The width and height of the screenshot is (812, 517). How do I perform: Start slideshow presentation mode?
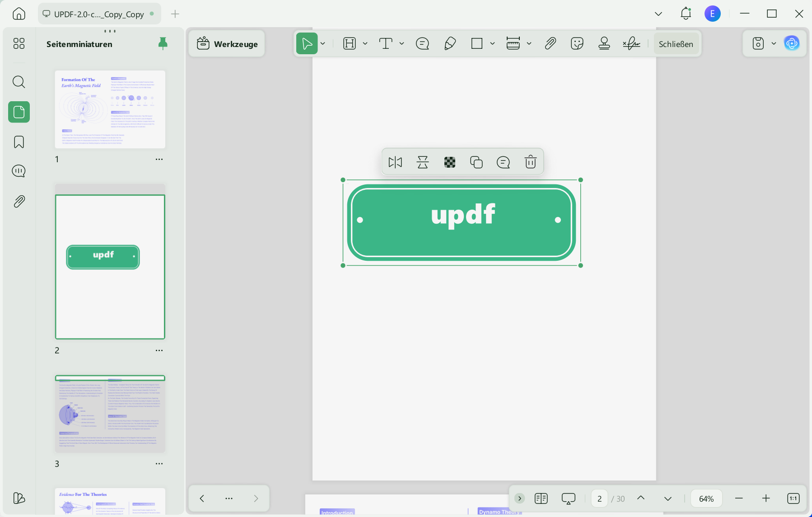point(568,498)
